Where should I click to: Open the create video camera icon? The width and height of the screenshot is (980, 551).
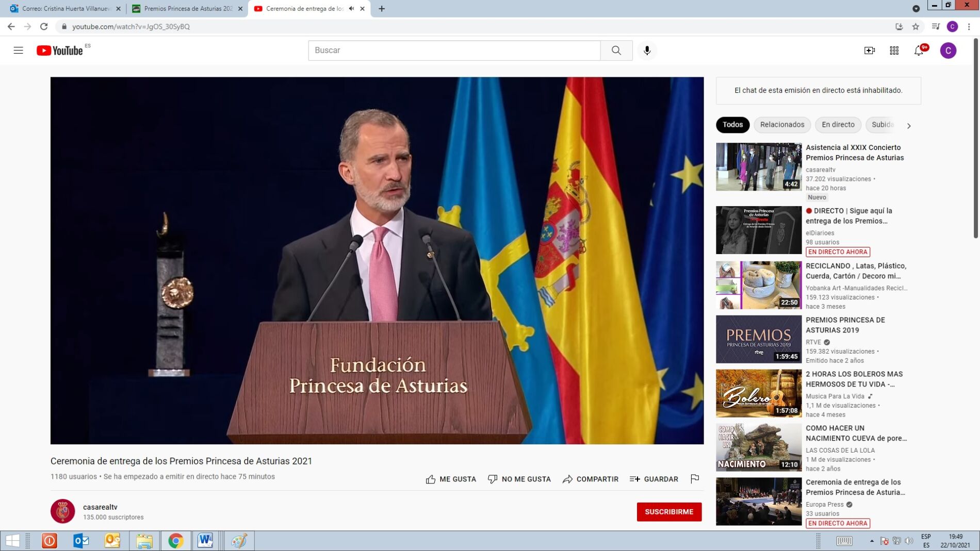(869, 51)
